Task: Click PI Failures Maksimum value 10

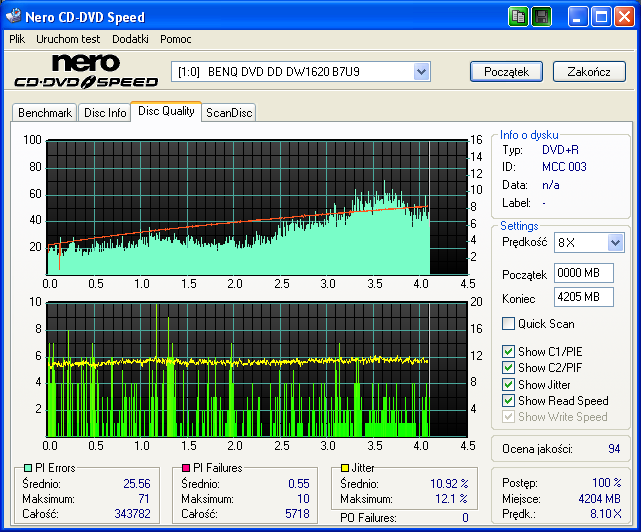Action: [x=303, y=499]
